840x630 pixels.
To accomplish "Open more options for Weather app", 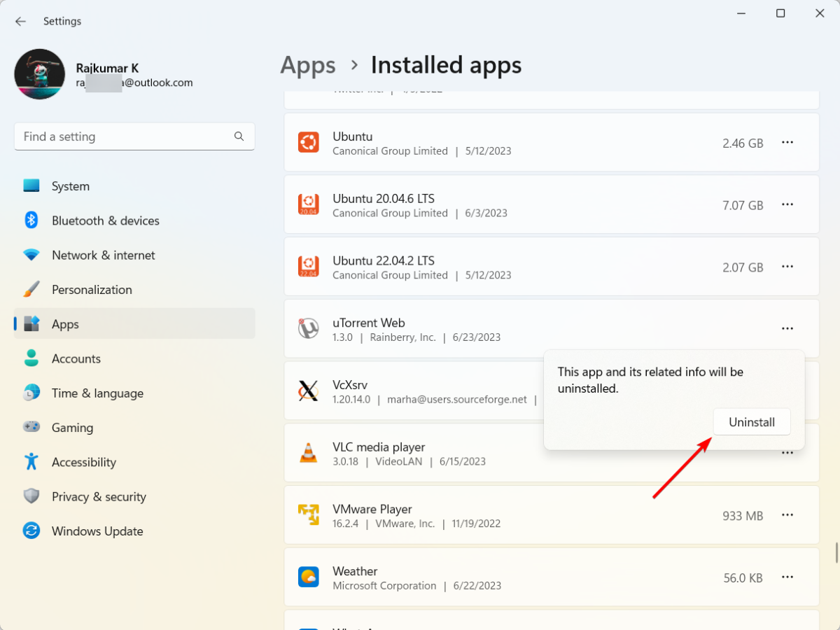I will [x=787, y=577].
